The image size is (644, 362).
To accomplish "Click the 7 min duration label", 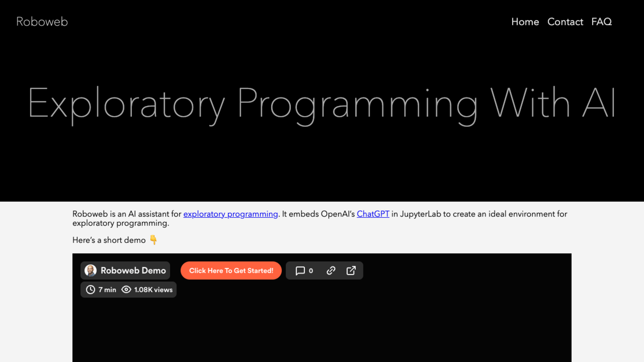I will (107, 290).
